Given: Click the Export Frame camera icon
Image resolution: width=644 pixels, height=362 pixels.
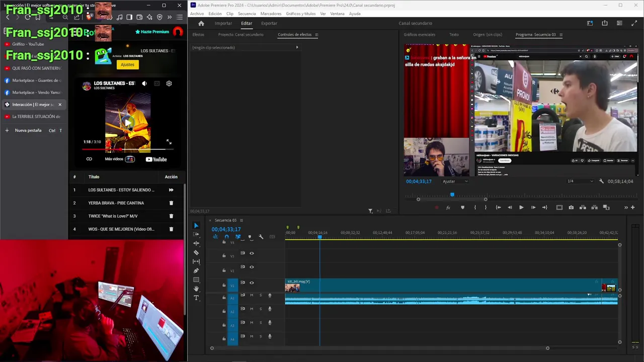Looking at the screenshot, I should click(571, 207).
